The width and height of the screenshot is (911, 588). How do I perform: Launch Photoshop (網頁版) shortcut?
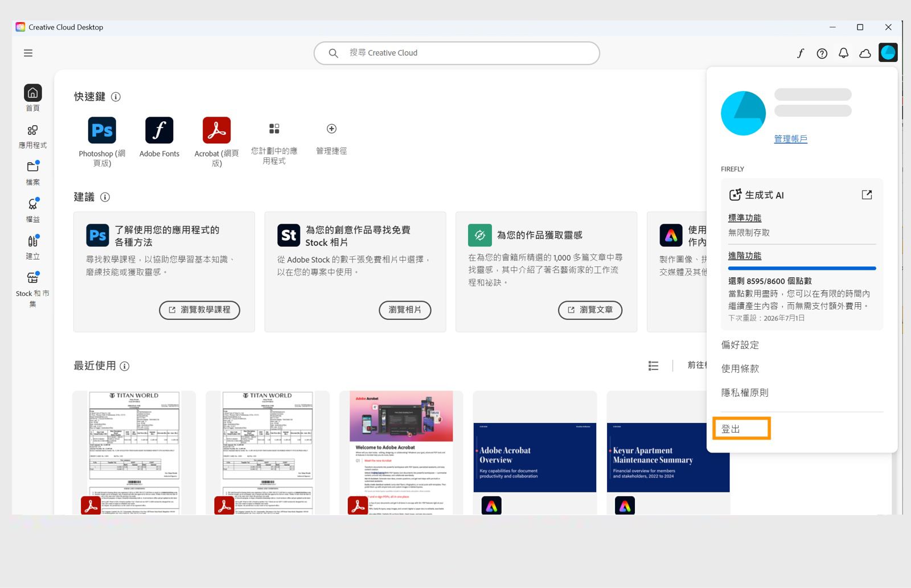pos(102,142)
